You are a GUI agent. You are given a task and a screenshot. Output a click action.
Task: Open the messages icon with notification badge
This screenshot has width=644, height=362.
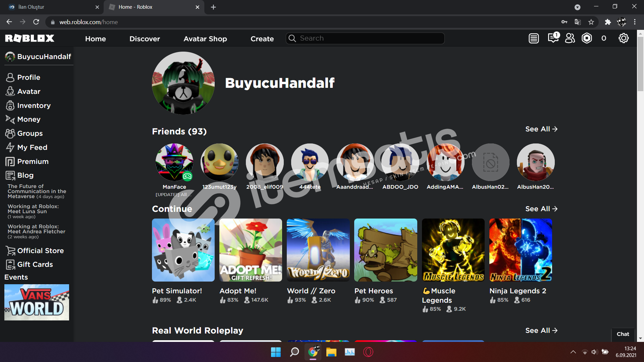coord(553,38)
